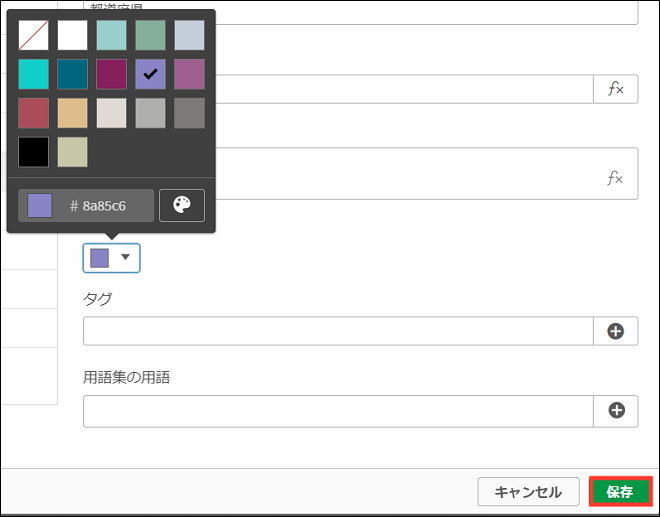Open expression editor fx on lower text area
Image resolution: width=660 pixels, height=517 pixels.
[616, 178]
